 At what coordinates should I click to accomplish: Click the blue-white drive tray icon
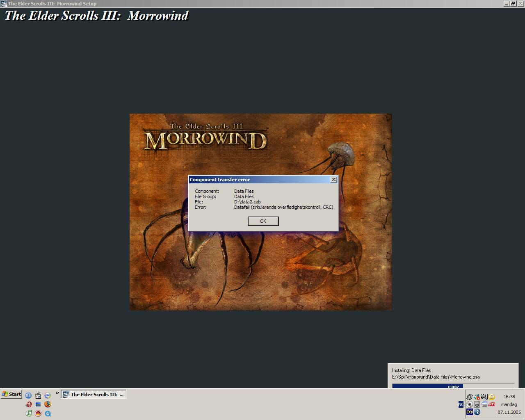pyautogui.click(x=484, y=404)
